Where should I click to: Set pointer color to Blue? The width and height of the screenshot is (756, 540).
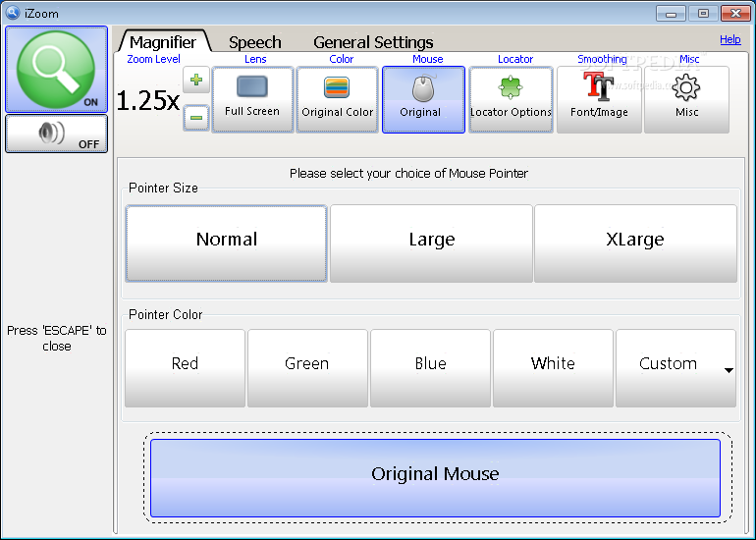coord(431,368)
